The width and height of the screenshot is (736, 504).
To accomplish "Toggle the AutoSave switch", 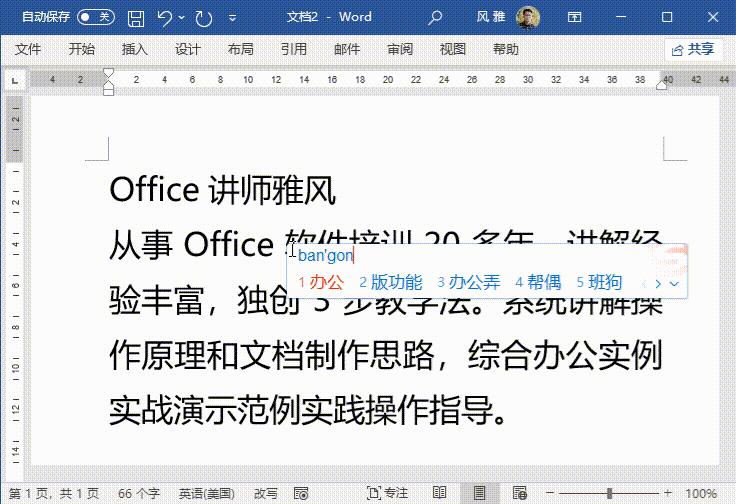I will pyautogui.click(x=96, y=17).
